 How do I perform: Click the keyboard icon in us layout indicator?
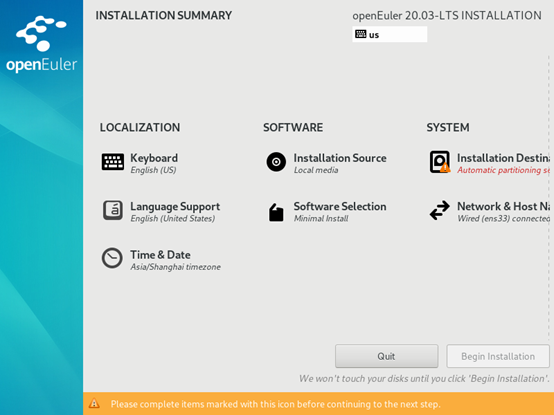pos(360,34)
